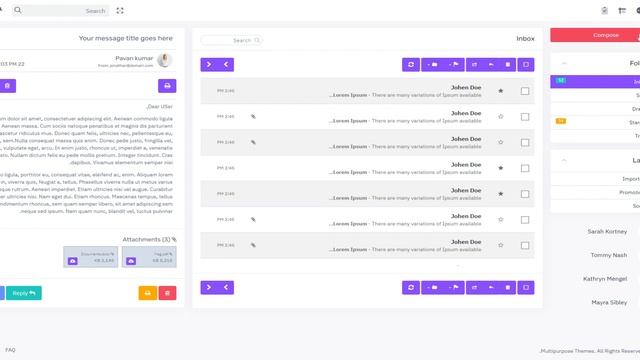Screen dimensions: 640x360
Task: Click red delete button below message
Action: pyautogui.click(x=167, y=293)
